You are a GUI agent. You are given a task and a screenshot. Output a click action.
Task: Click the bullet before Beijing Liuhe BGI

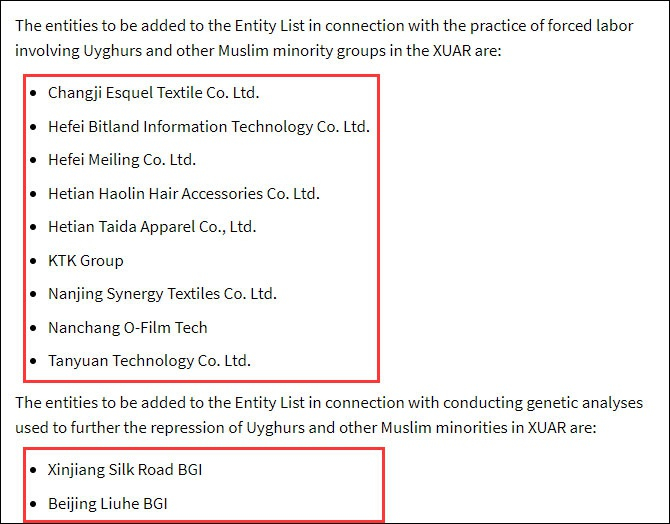click(x=35, y=503)
